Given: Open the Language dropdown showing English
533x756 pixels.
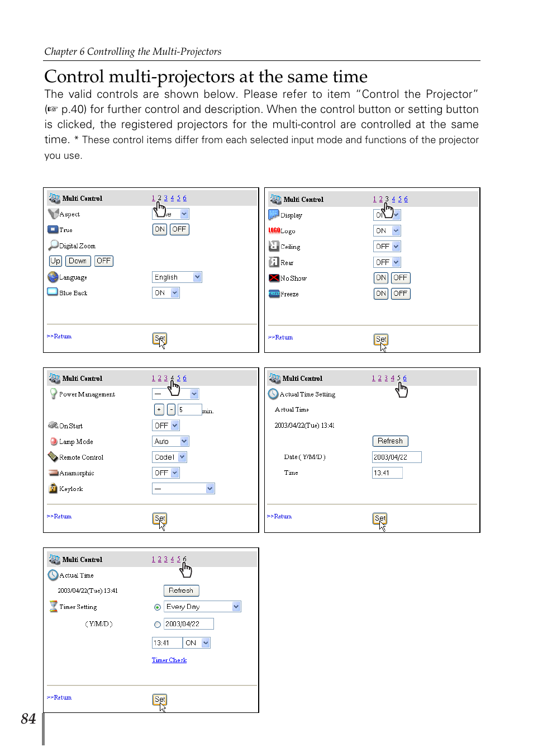Looking at the screenshot, I should 177,277.
